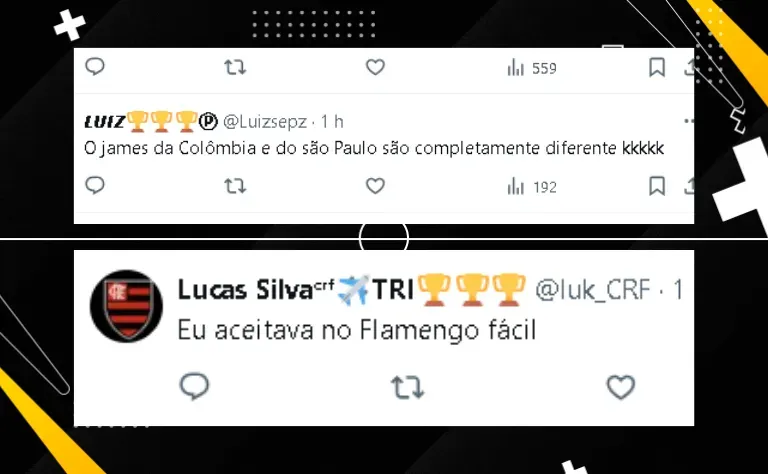View the 192 views analytics of Luiz's tweet
Viewport: 768px width, 474px height.
click(x=532, y=187)
